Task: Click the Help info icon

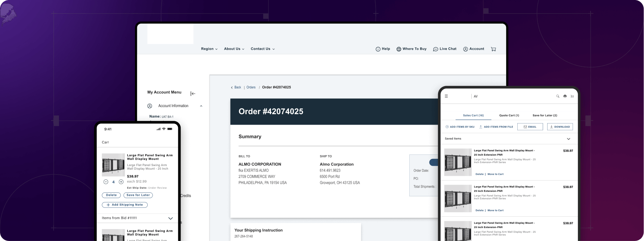Action: (x=378, y=49)
